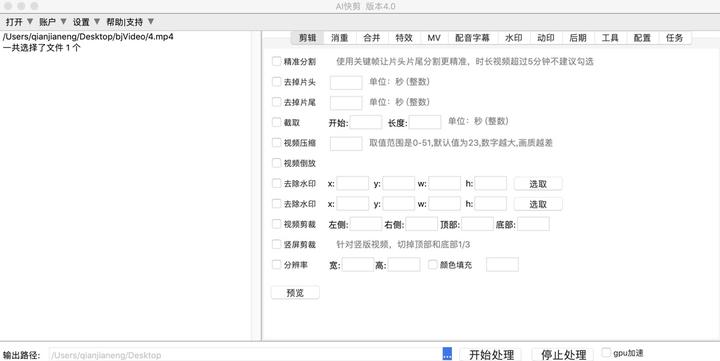This screenshot has width=720, height=361.
Task: Click the w field of second 去除水印 row
Action: [x=444, y=204]
